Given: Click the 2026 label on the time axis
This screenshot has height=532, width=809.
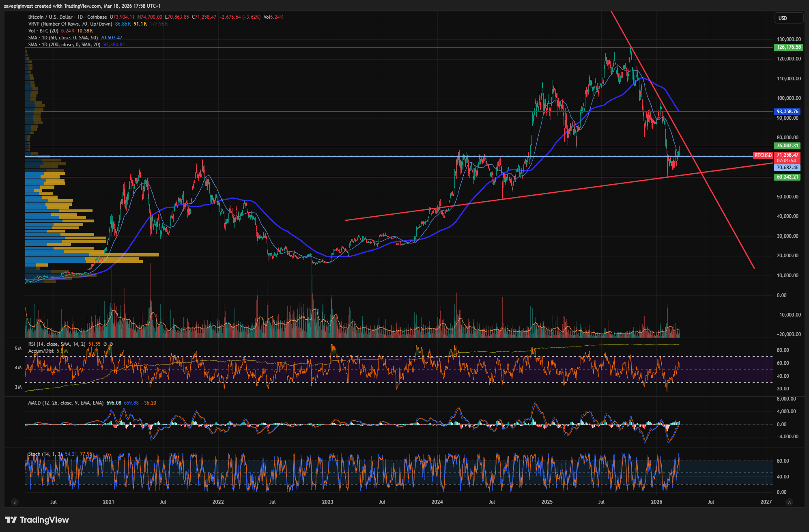Looking at the screenshot, I should point(656,502).
